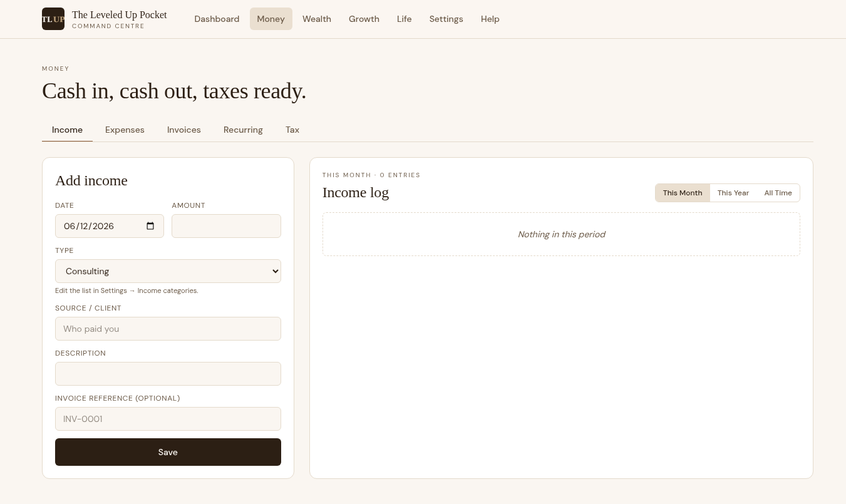This screenshot has height=504, width=846.
Task: Expand the Type dropdown showing Consulting
Action: click(168, 271)
